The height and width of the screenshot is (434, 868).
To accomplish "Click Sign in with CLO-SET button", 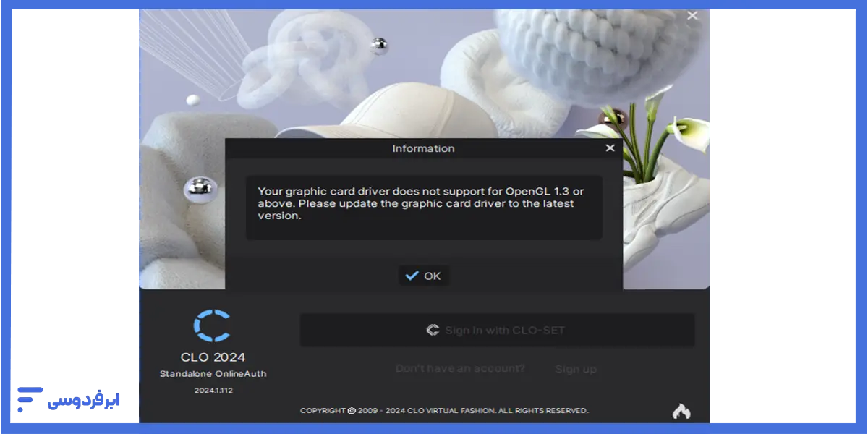I will (x=497, y=330).
